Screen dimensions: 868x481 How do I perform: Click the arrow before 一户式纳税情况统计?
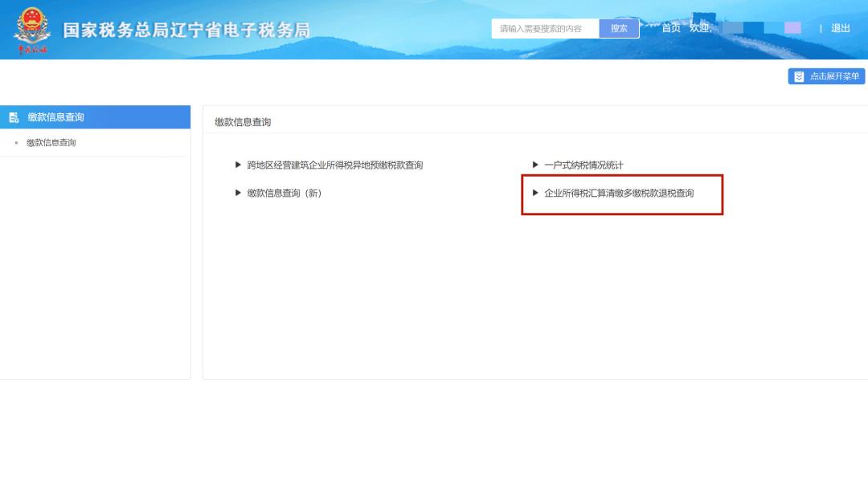point(535,165)
